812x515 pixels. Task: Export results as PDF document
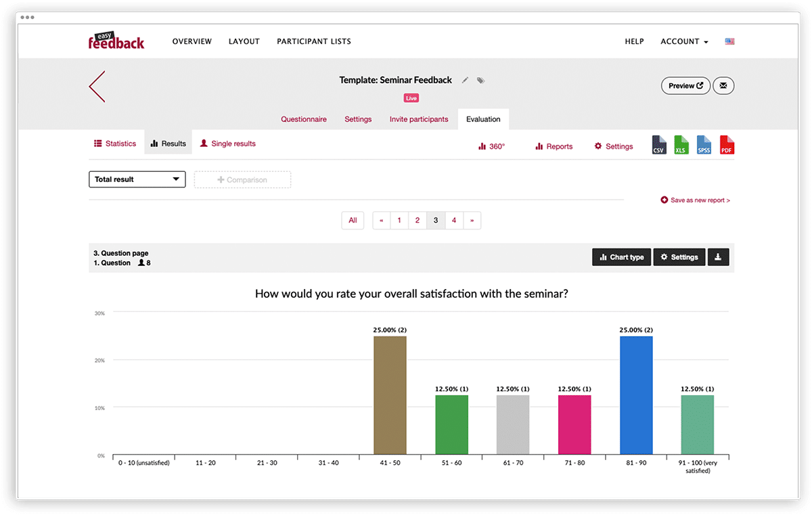(x=727, y=145)
